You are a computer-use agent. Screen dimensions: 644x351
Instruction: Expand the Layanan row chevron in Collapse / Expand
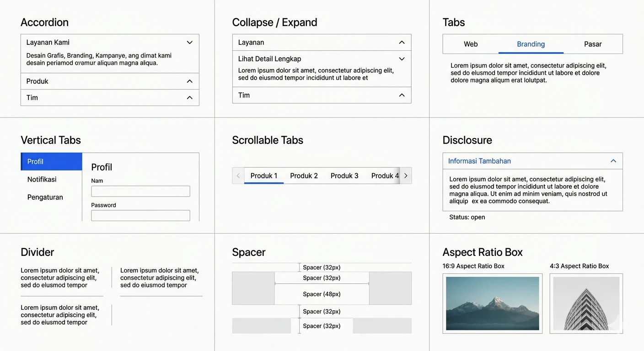tap(402, 43)
